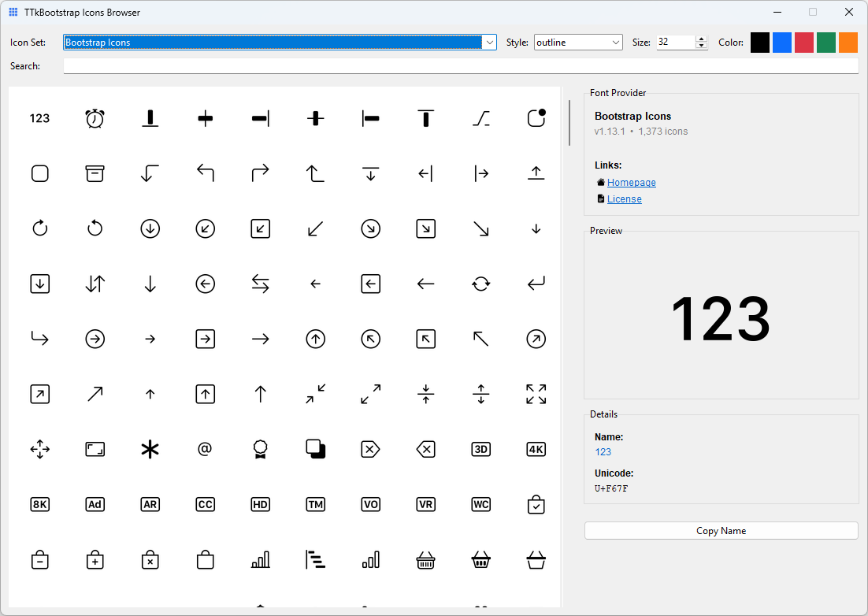Select the CC badge icon
Viewport: 868px width, 616px height.
coord(205,504)
